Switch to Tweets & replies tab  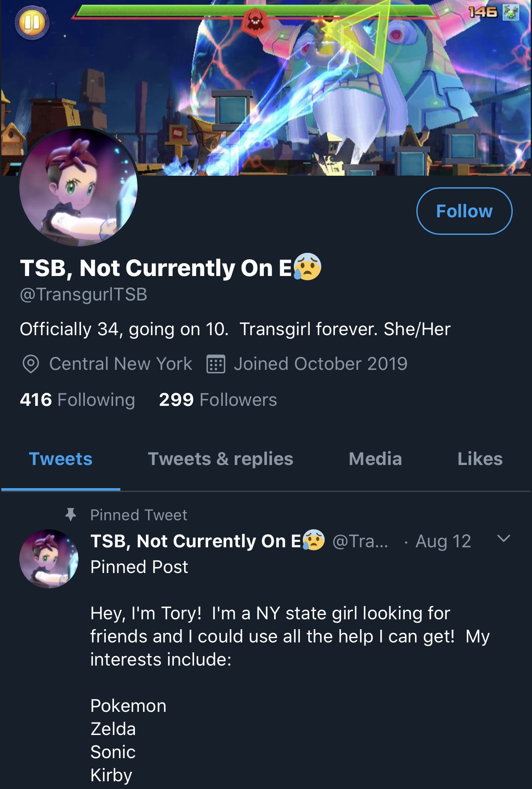click(x=221, y=459)
